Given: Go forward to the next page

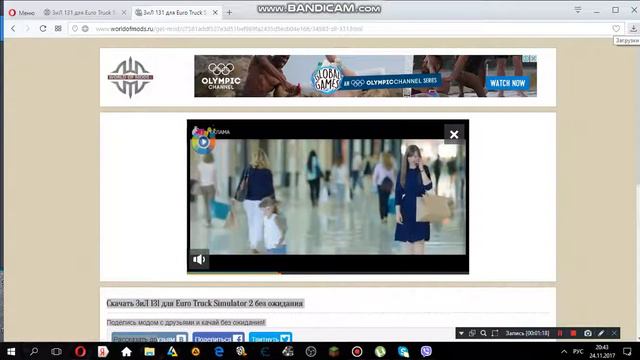Looking at the screenshot, I should 27,29.
